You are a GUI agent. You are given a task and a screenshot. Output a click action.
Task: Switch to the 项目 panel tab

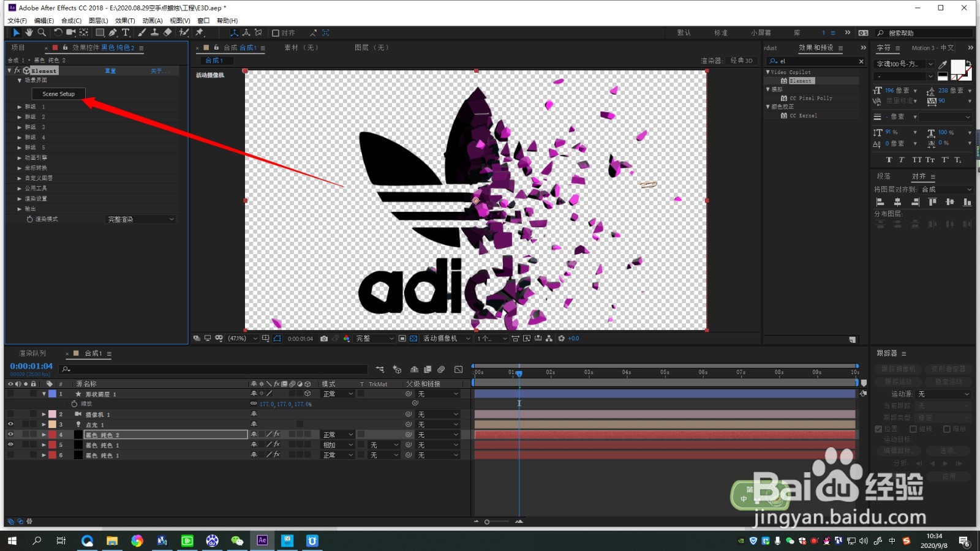click(18, 48)
